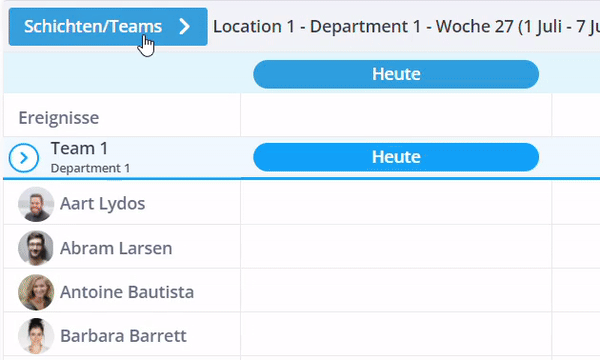Add an event in the Ereignisse today cell

(396, 115)
